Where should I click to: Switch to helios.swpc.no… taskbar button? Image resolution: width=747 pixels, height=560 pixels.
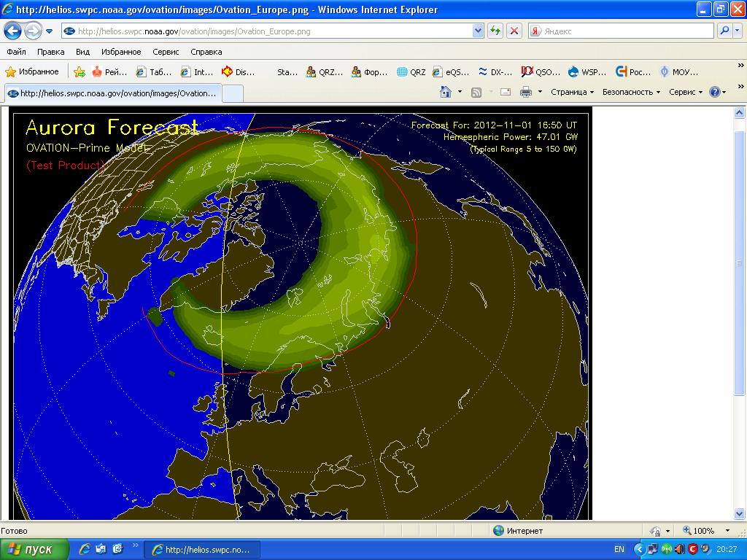tap(202, 550)
